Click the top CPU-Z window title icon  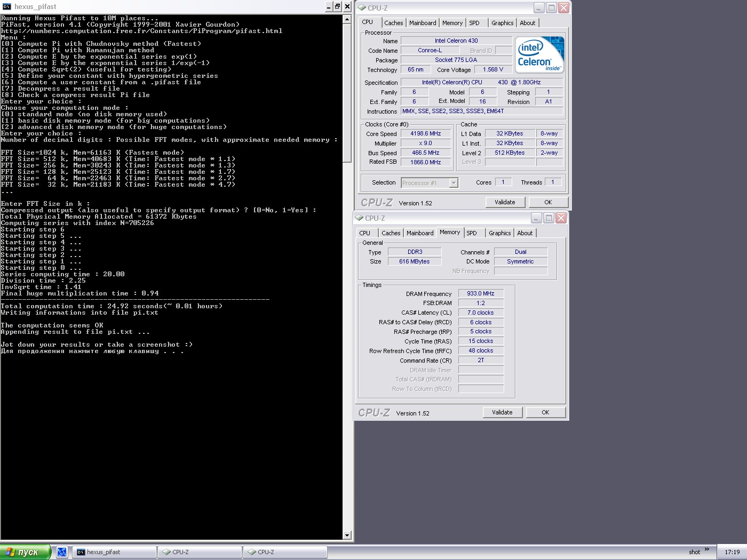coord(362,7)
